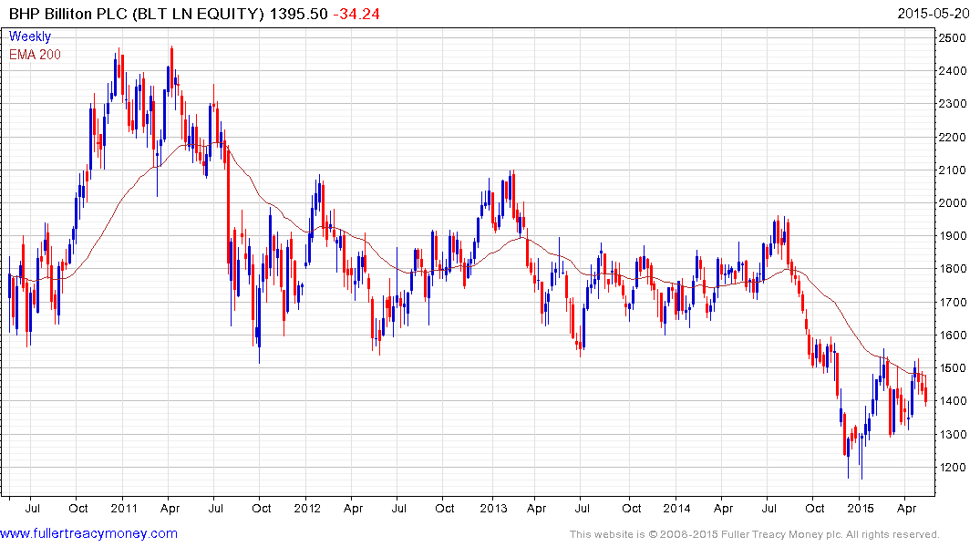
Task: Select the 1700 price axis label
Action: pyautogui.click(x=953, y=303)
